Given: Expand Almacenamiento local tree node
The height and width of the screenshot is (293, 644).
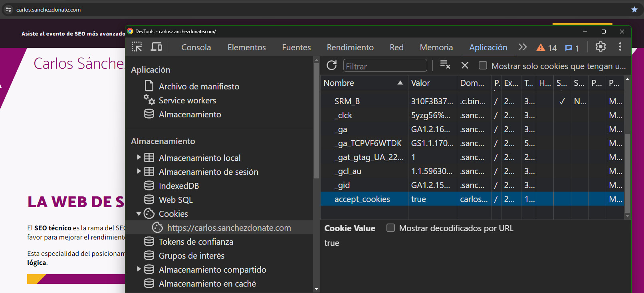Looking at the screenshot, I should click(x=139, y=158).
